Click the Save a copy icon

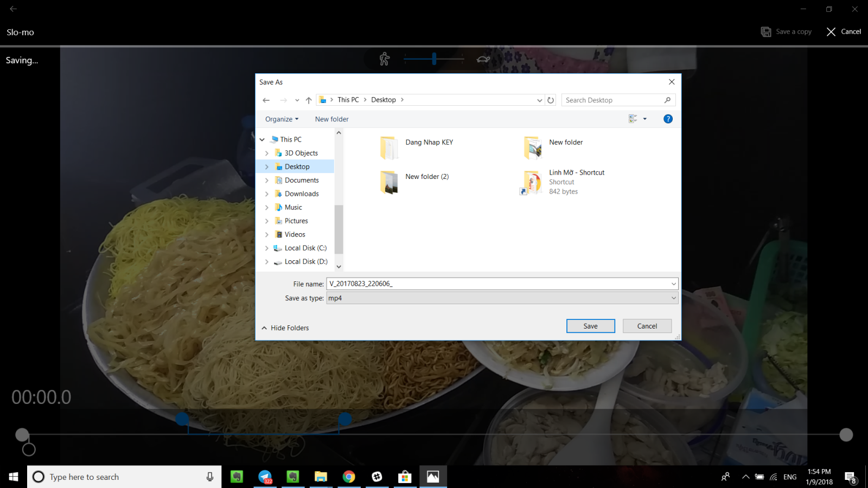click(x=766, y=32)
